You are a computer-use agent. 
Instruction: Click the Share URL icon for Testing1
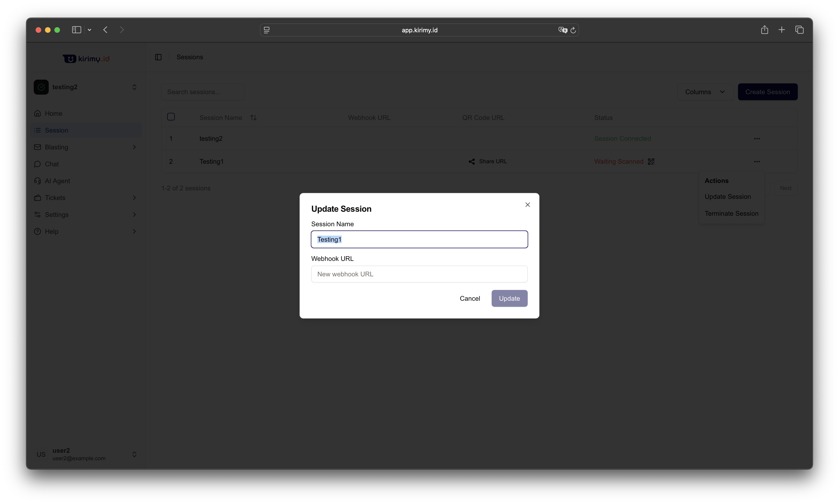tap(471, 161)
